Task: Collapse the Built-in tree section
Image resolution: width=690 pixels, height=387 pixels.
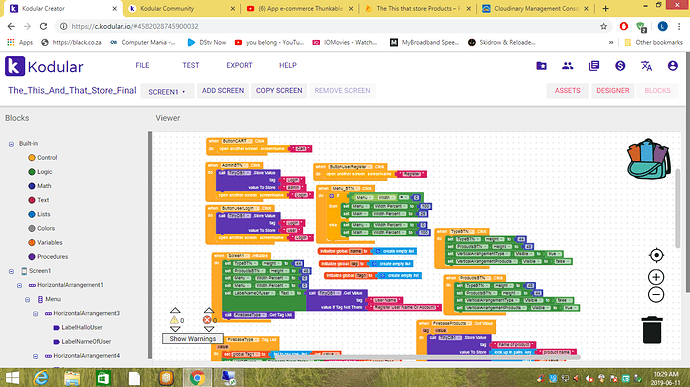Action: [11, 144]
